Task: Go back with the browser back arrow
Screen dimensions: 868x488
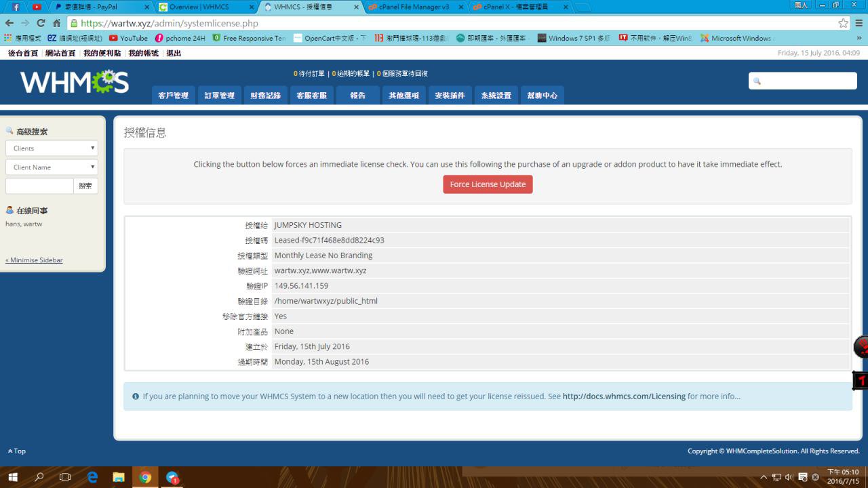Action: tap(9, 23)
